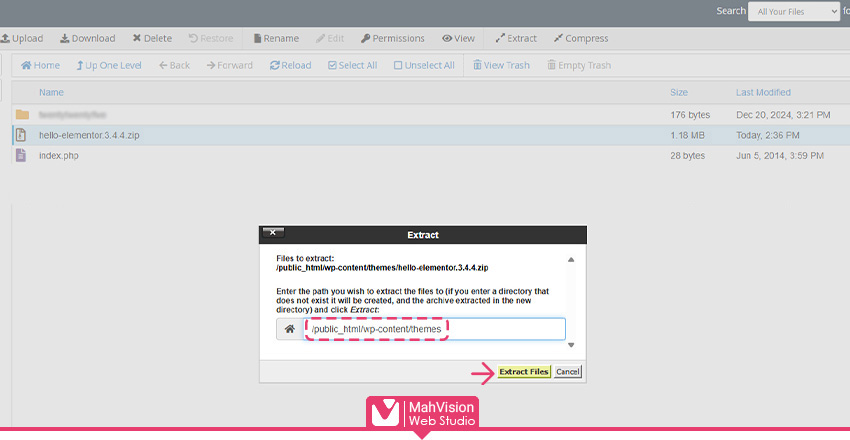Click the home icon beside path field
The width and height of the screenshot is (850, 440).
[x=289, y=329]
